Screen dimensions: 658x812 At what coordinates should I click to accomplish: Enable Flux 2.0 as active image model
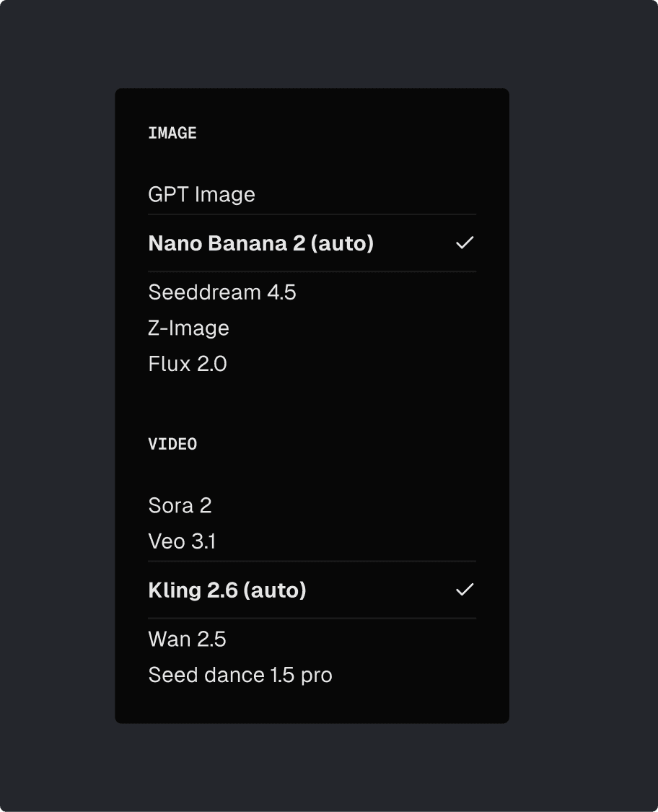coord(187,364)
